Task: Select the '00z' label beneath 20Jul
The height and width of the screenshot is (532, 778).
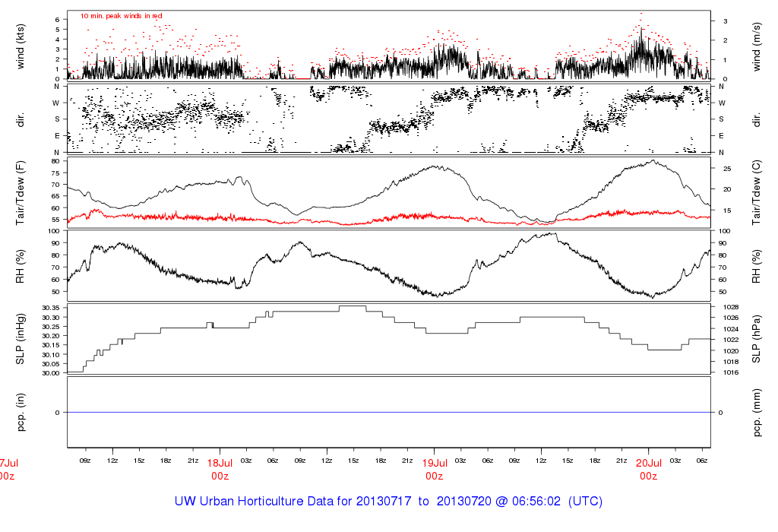Action: (x=649, y=476)
